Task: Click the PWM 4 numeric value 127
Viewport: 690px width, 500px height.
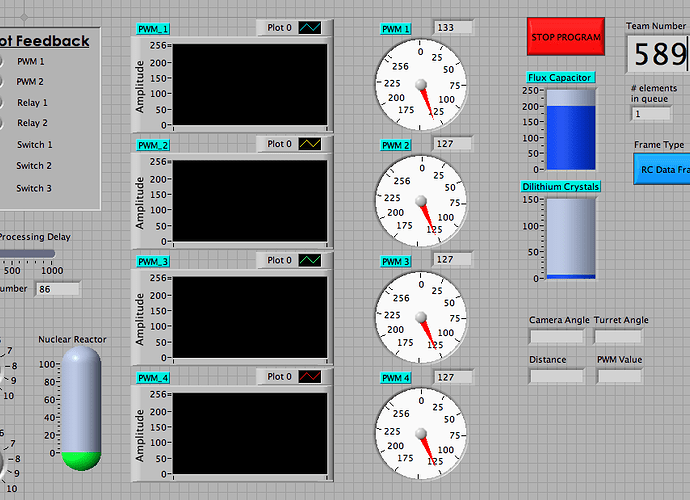Action: point(454,377)
